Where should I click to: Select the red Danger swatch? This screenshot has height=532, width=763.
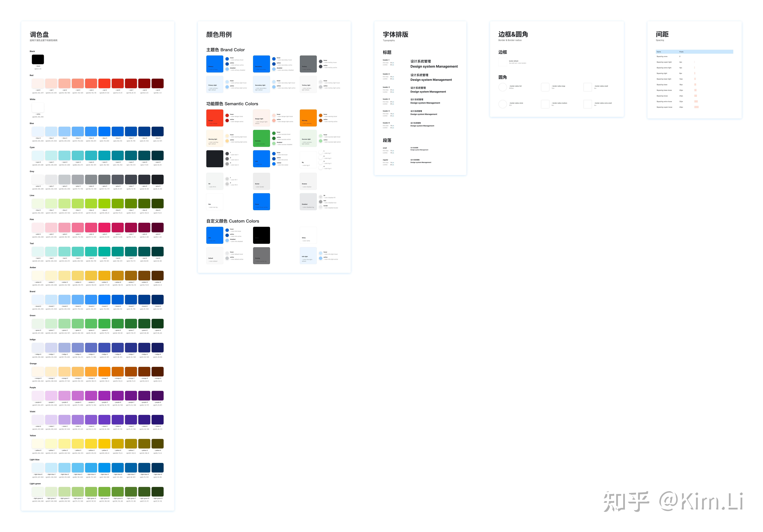pyautogui.click(x=215, y=118)
